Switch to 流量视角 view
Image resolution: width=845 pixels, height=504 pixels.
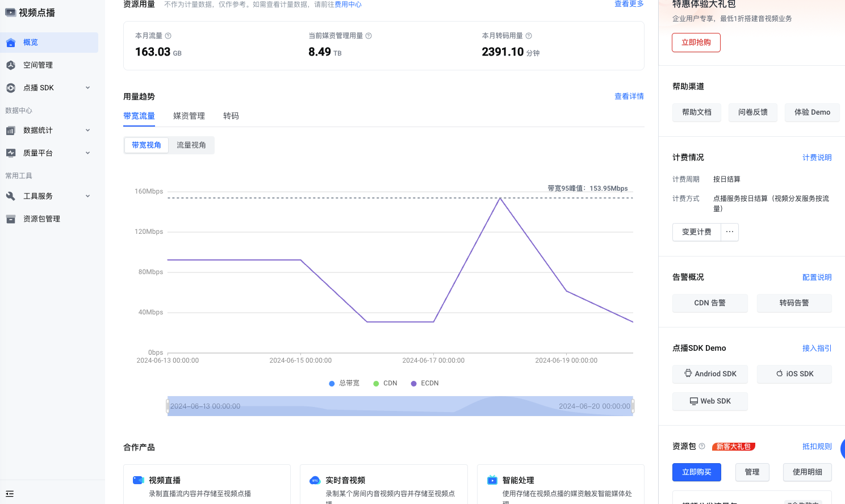191,145
